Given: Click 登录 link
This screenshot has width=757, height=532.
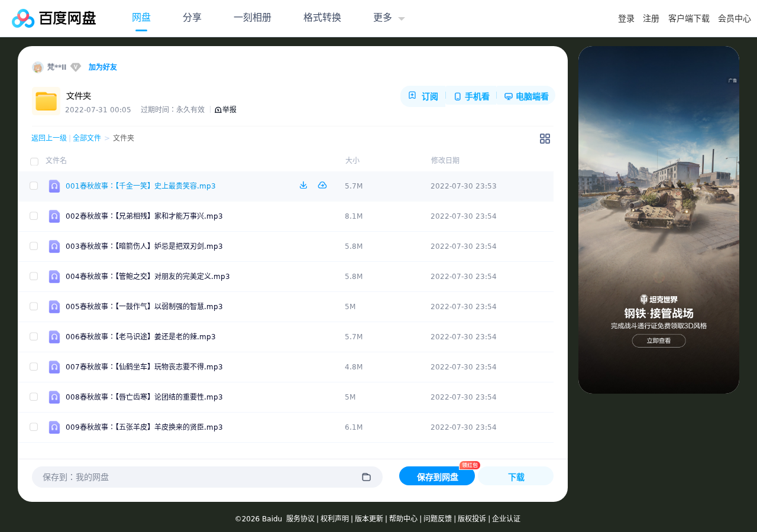Looking at the screenshot, I should click(626, 18).
